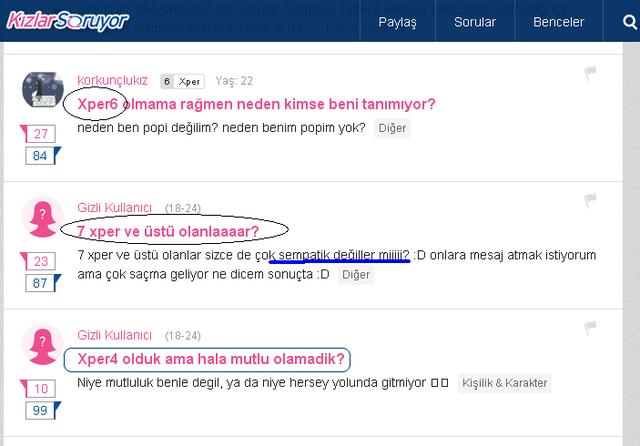Open question '7 xper ve üstü olanlaaaar?'
This screenshot has height=446, width=640.
pyautogui.click(x=168, y=231)
